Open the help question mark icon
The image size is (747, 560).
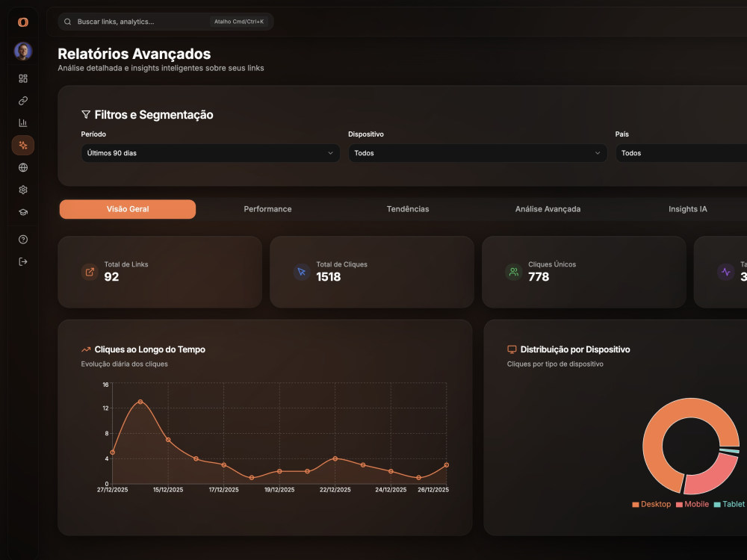click(x=23, y=240)
